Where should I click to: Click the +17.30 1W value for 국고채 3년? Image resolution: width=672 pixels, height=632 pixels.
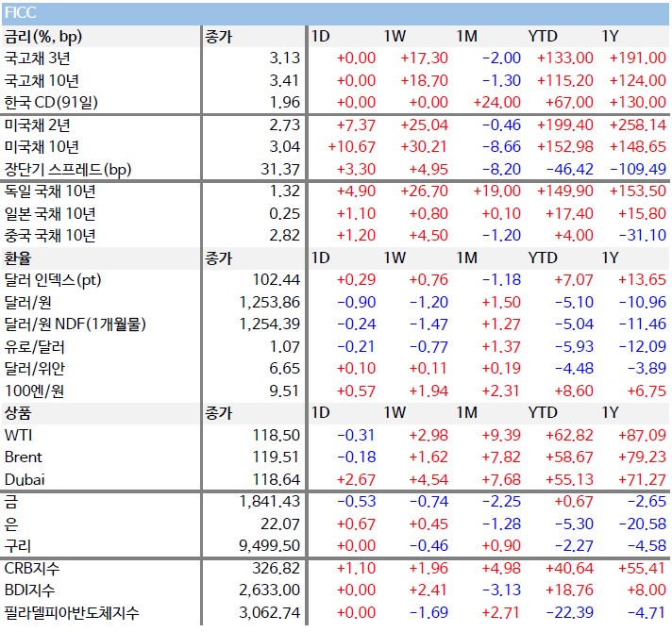pyautogui.click(x=425, y=58)
